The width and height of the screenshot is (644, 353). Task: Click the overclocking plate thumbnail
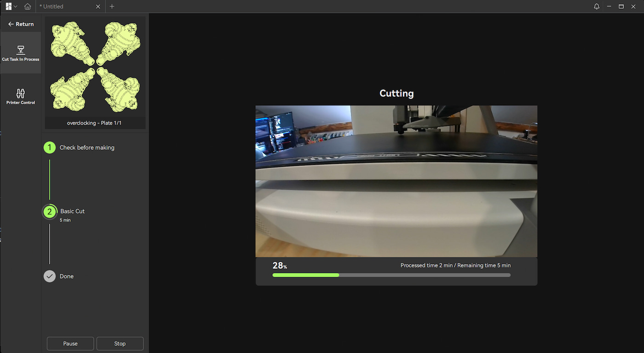point(95,73)
